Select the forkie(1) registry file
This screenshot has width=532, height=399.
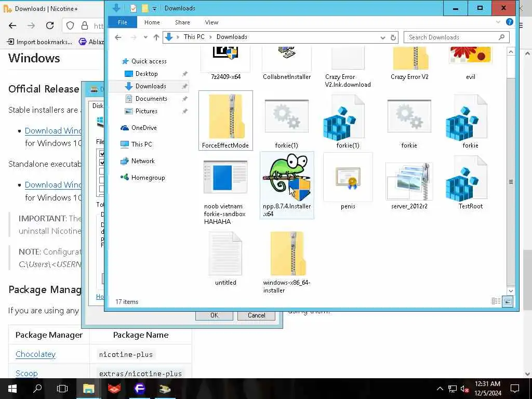[x=348, y=122]
